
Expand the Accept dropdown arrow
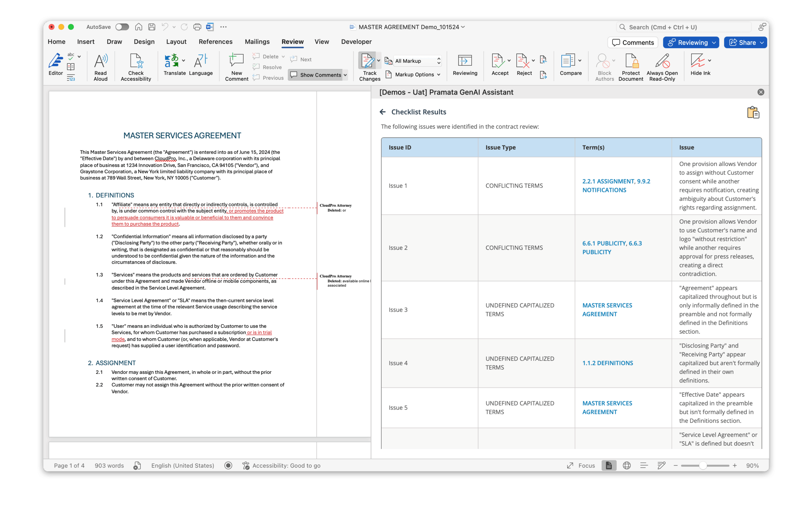509,61
